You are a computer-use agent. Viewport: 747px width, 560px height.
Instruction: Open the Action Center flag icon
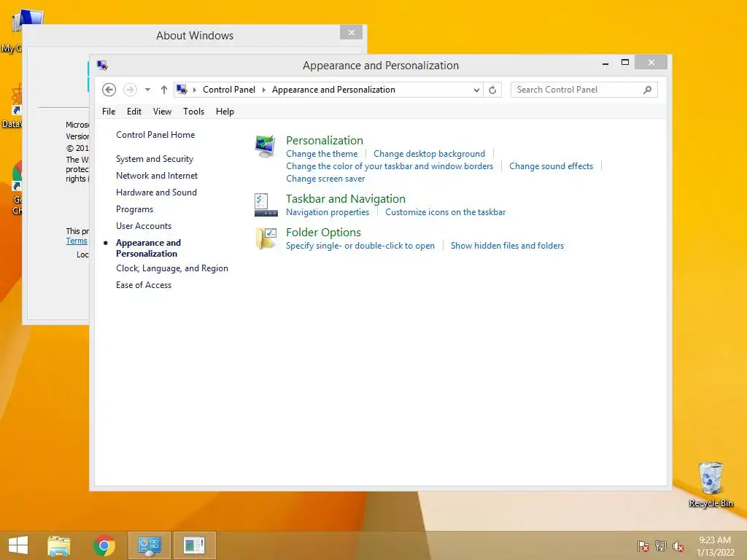coord(643,546)
